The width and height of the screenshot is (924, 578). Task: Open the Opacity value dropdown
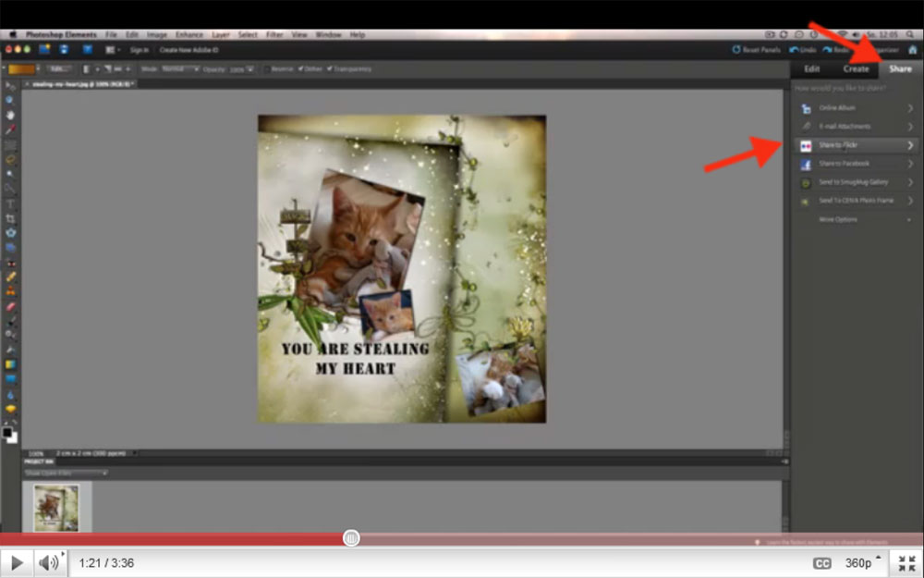[x=250, y=69]
